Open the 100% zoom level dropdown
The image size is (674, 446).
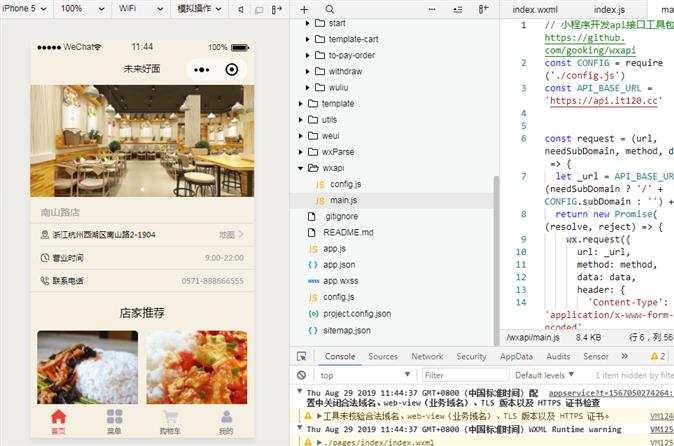pyautogui.click(x=77, y=8)
